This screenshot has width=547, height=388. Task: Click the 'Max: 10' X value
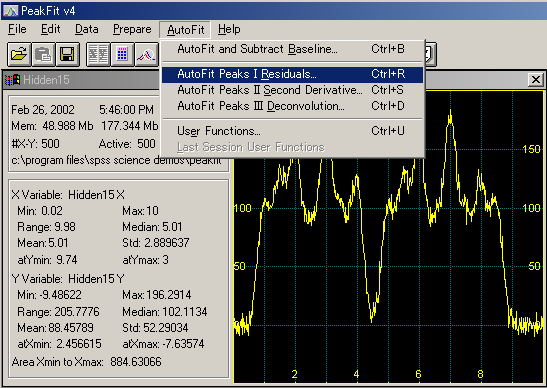pyautogui.click(x=141, y=211)
